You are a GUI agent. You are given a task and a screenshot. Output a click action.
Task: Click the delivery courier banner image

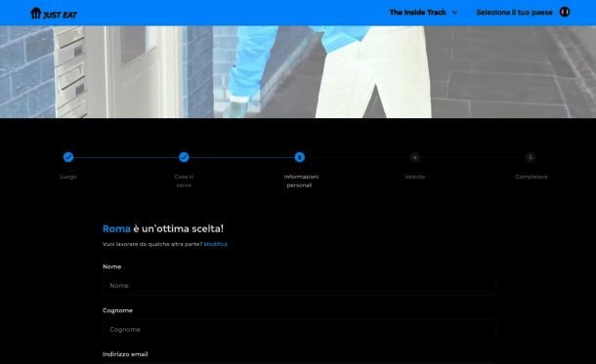click(298, 72)
